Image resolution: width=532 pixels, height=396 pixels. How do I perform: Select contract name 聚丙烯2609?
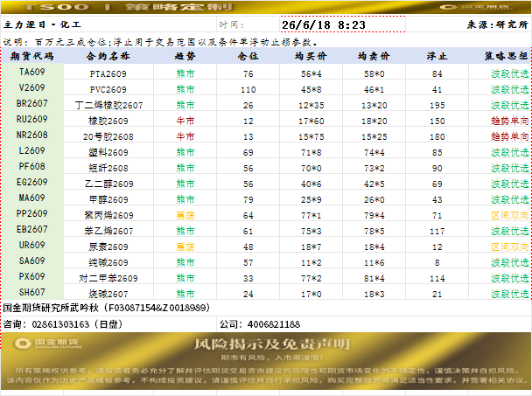coord(108,215)
